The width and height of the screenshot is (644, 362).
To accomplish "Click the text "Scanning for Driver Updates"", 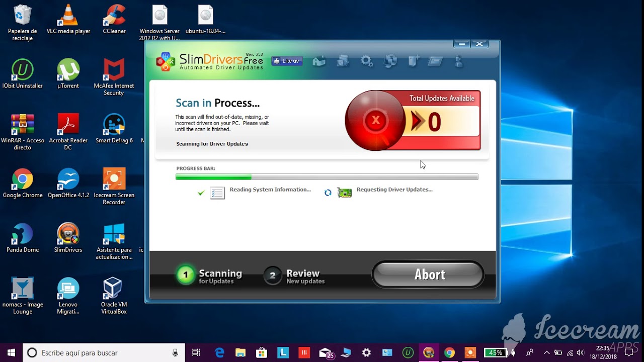I will pyautogui.click(x=212, y=144).
